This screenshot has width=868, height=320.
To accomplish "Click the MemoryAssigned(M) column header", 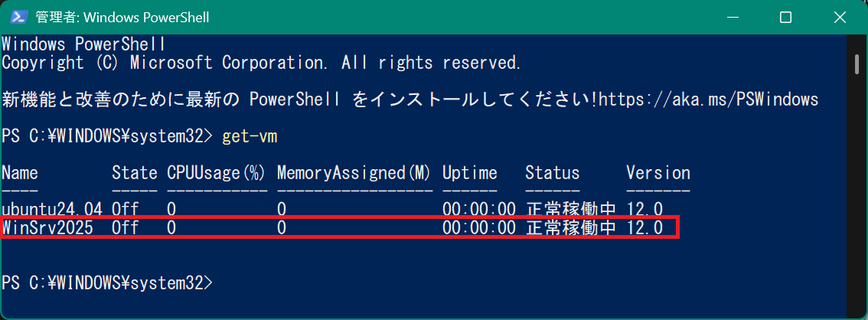I will click(x=354, y=173).
